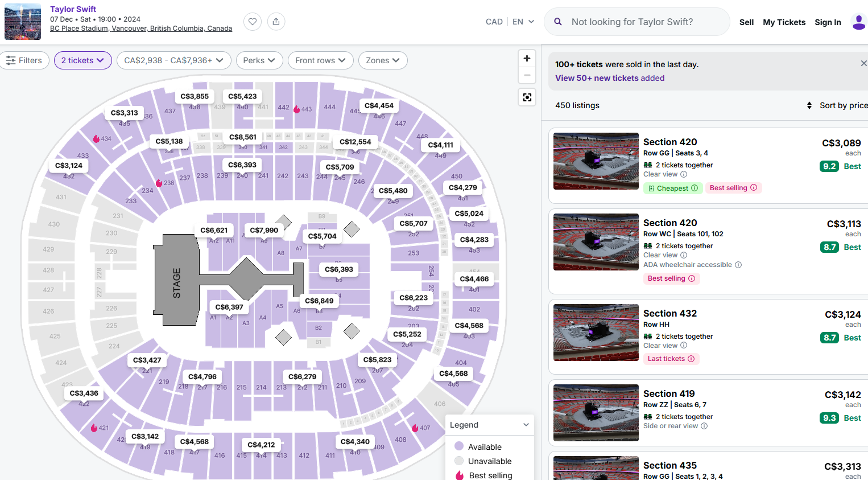
Task: Open the My Tickets page
Action: click(x=784, y=22)
